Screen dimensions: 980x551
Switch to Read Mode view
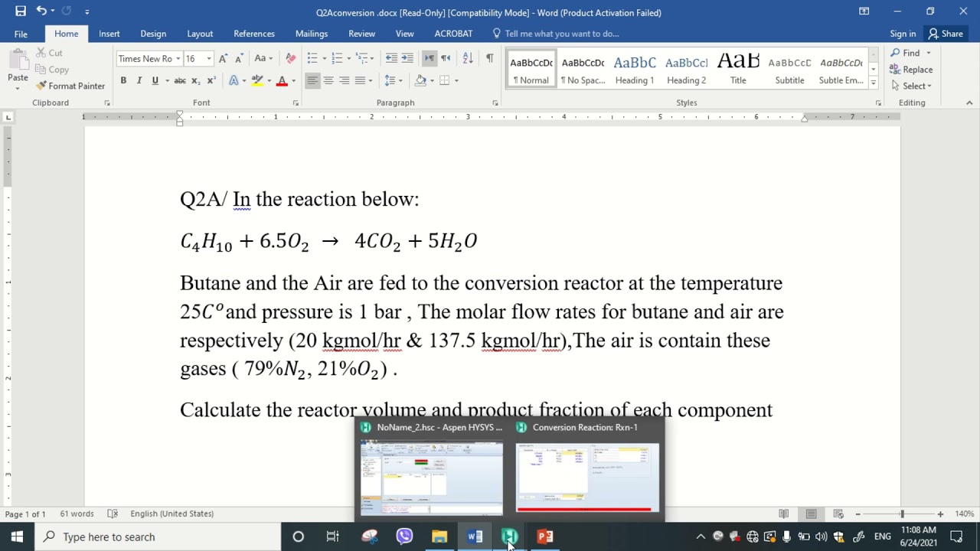[783, 514]
